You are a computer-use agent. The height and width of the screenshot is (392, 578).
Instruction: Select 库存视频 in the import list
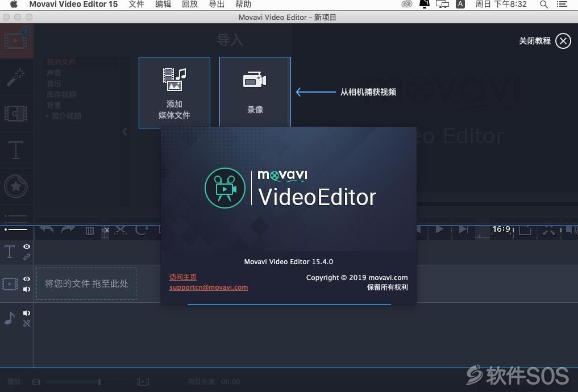[61, 94]
